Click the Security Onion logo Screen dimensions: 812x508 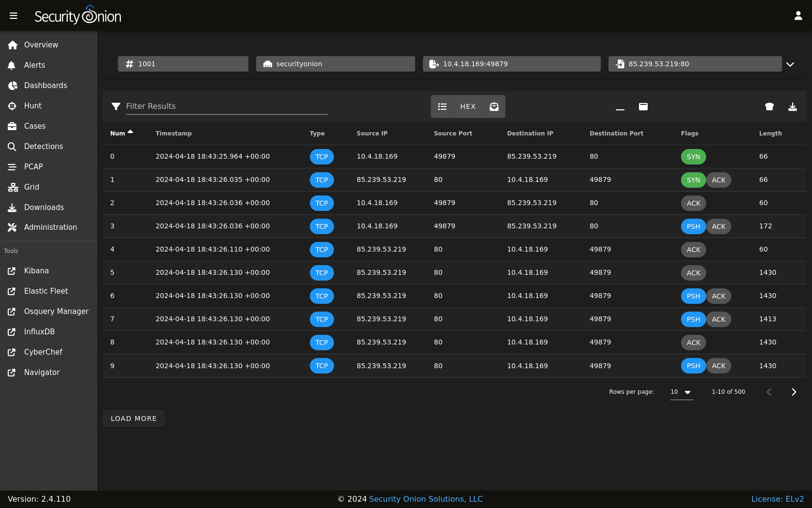[x=78, y=15]
